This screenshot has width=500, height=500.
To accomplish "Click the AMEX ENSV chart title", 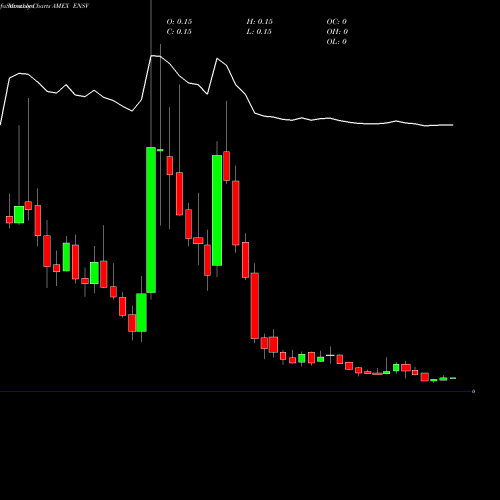I will 45,6.
